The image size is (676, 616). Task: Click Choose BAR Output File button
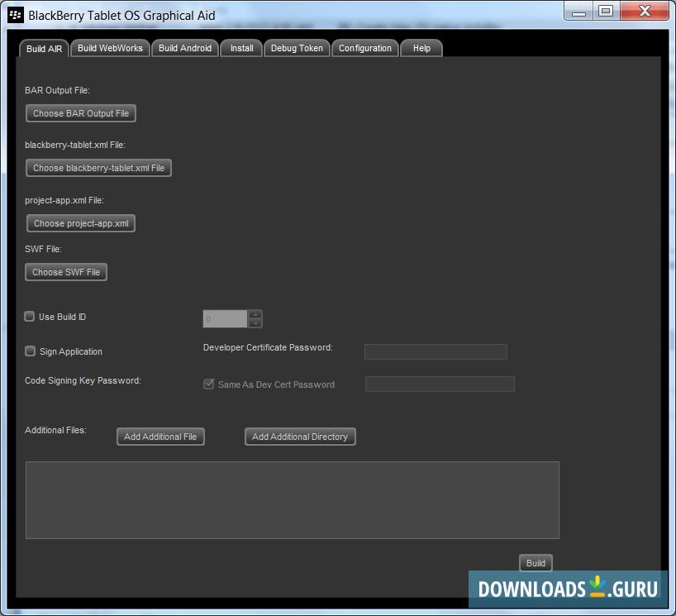81,113
